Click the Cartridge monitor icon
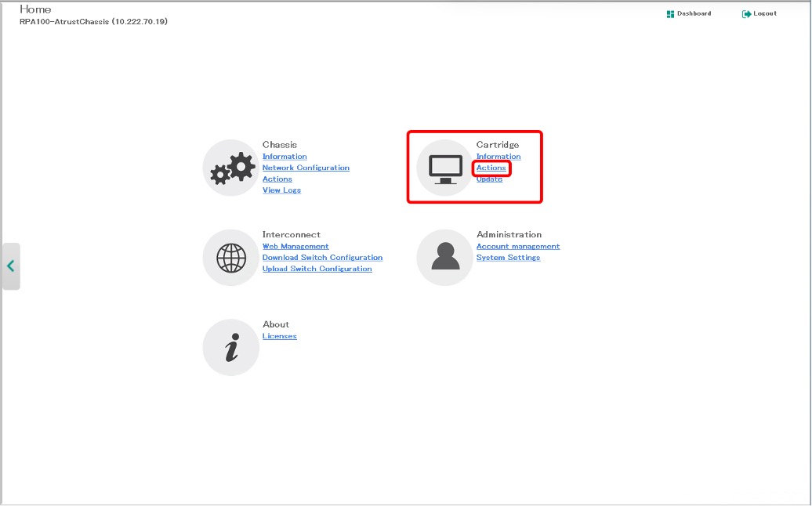 [445, 168]
